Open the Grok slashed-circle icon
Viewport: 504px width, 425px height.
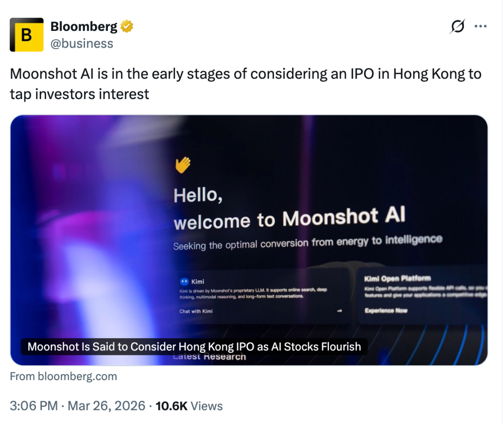pyautogui.click(x=457, y=27)
